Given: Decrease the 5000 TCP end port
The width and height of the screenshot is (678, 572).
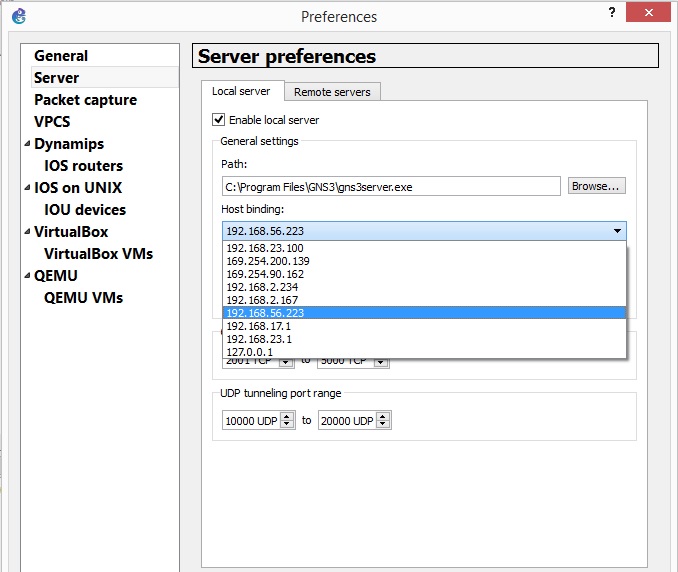Looking at the screenshot, I should pos(381,362).
